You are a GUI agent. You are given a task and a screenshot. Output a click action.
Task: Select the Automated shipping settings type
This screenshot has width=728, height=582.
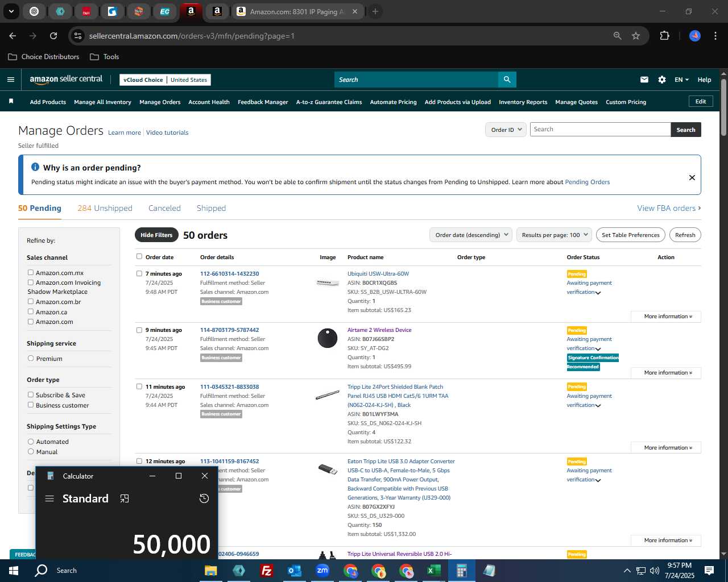(x=31, y=442)
